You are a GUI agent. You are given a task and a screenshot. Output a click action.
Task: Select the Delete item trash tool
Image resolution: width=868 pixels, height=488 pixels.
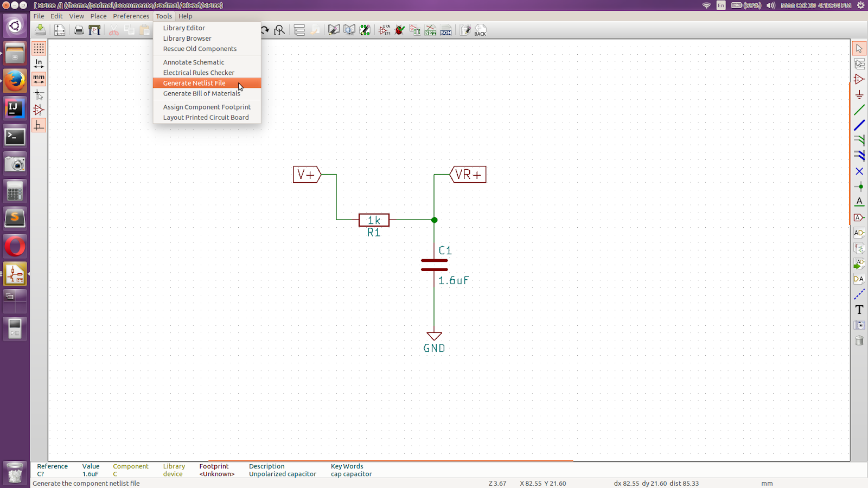click(x=859, y=341)
